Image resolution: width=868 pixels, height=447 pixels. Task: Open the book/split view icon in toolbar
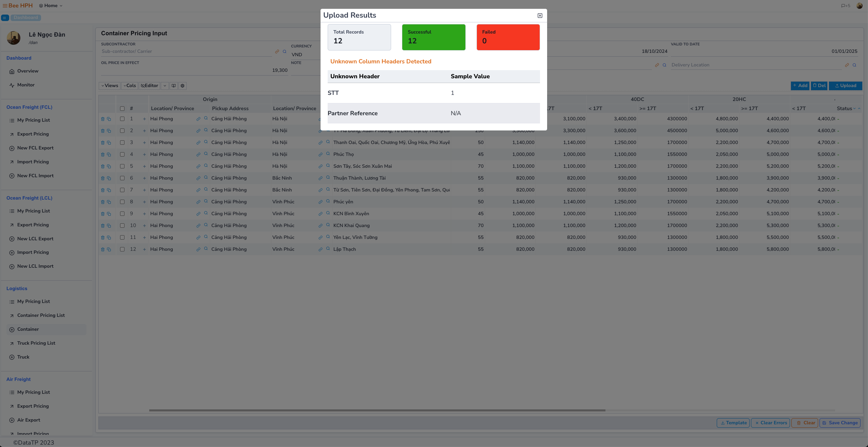[x=174, y=86]
